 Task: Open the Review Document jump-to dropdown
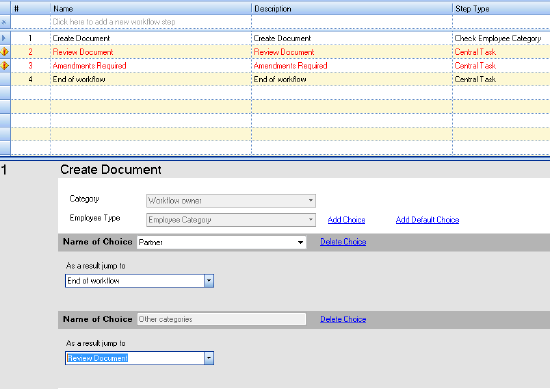point(209,358)
